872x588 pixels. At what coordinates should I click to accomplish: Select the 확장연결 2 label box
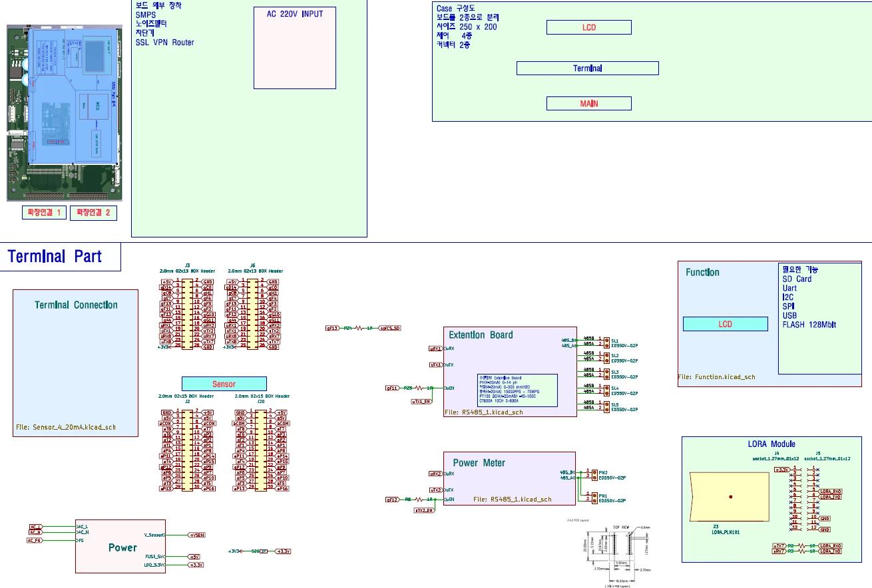pos(93,213)
